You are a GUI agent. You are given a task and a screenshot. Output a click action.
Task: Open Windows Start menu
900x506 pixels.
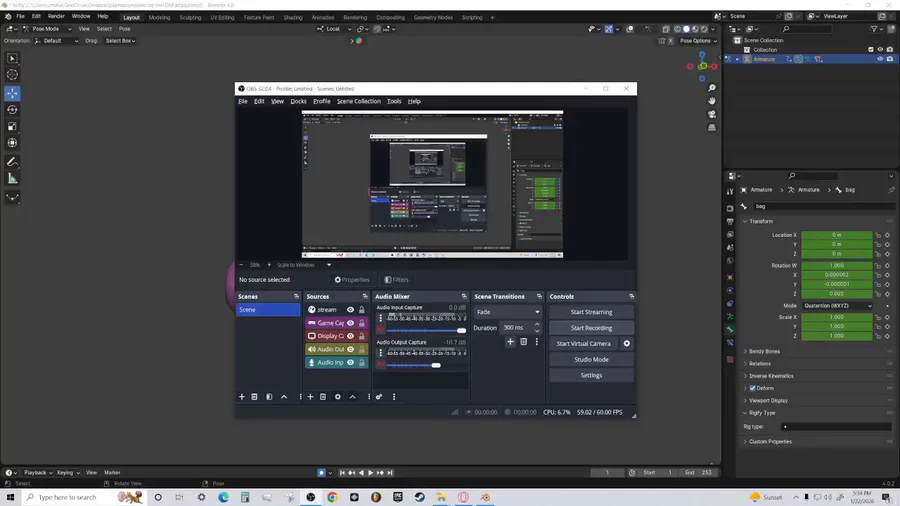point(10,497)
